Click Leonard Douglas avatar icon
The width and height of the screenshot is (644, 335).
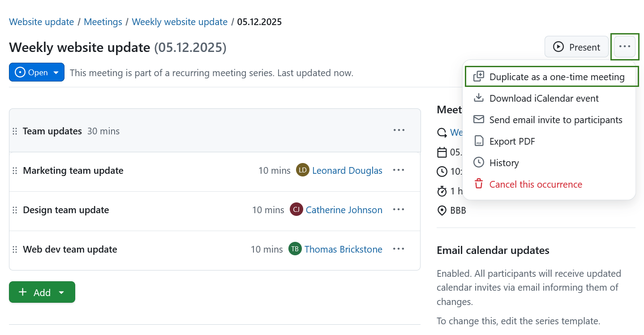(x=303, y=170)
